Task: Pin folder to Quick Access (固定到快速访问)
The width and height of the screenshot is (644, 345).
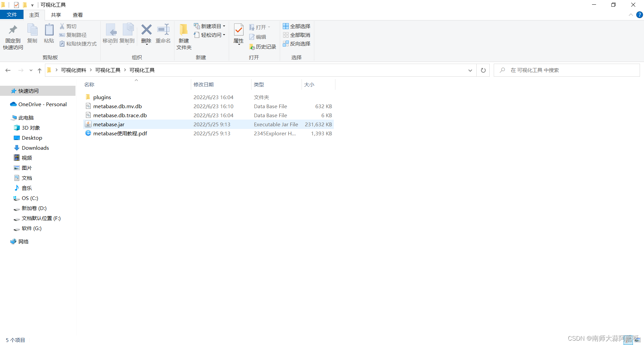Action: pyautogui.click(x=13, y=37)
